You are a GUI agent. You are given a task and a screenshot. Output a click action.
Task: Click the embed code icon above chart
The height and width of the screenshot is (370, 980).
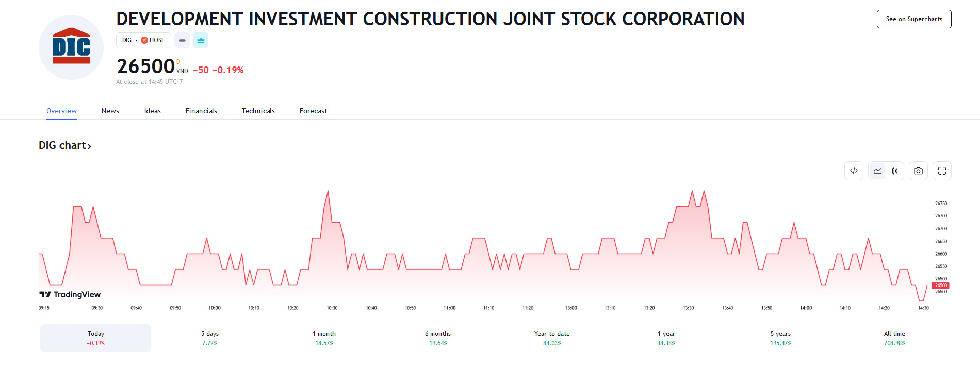click(854, 171)
